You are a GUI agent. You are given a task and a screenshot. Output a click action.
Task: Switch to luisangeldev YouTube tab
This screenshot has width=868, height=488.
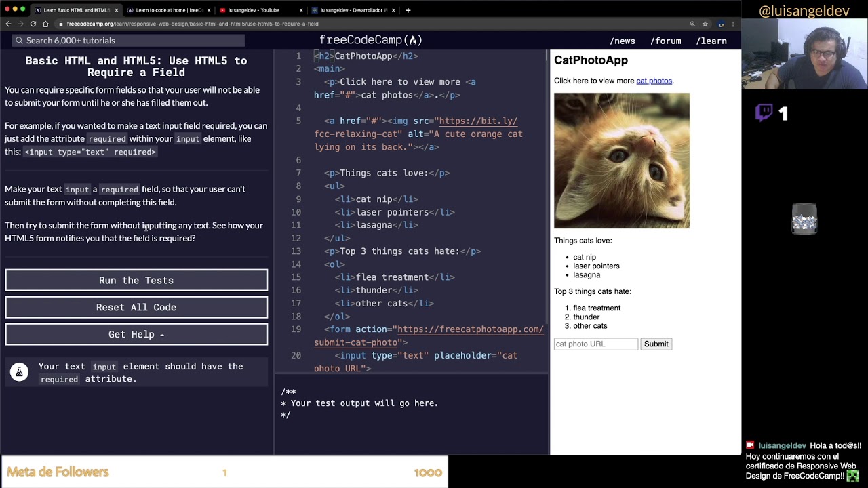point(260,10)
